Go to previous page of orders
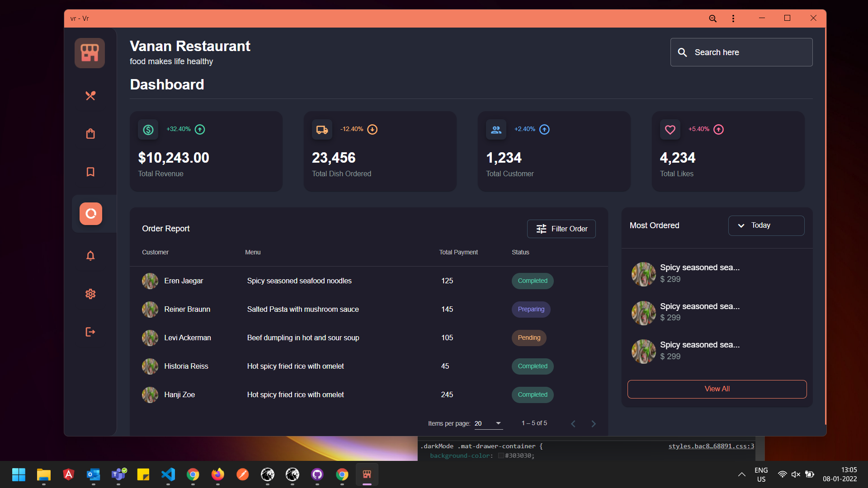The height and width of the screenshot is (488, 868). tap(573, 424)
